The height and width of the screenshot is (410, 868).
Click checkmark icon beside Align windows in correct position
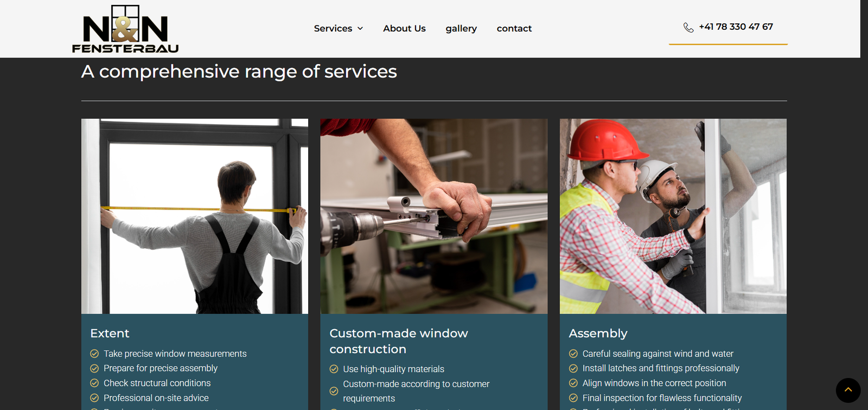tap(573, 383)
